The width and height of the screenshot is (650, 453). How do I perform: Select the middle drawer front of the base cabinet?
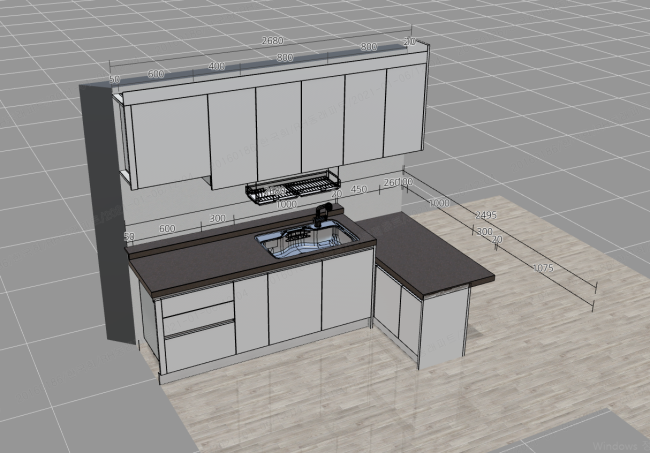pos(199,319)
